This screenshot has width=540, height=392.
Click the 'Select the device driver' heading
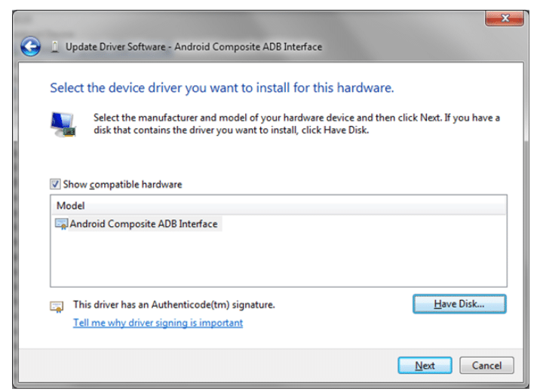click(222, 87)
